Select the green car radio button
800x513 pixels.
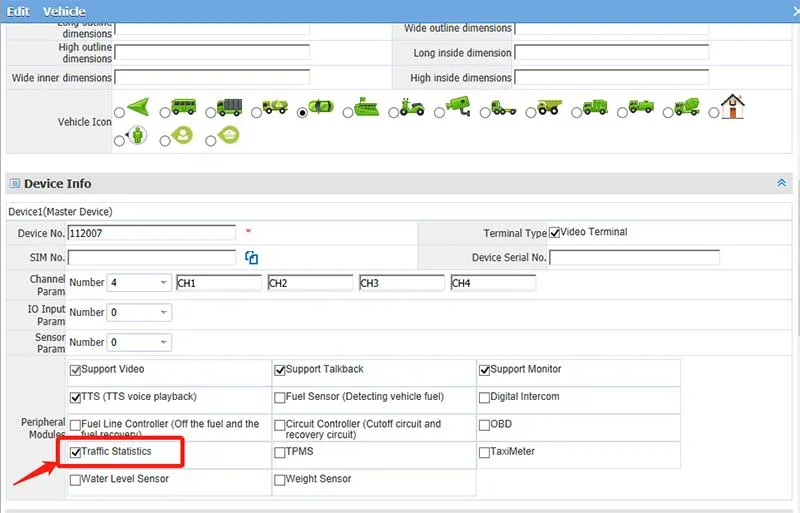coord(302,112)
